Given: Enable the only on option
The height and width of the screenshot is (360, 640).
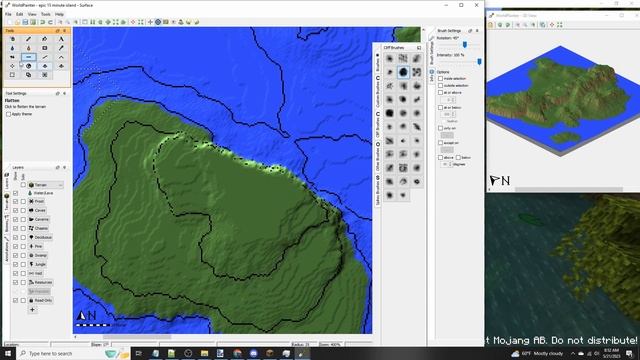Looking at the screenshot, I should coord(440,128).
